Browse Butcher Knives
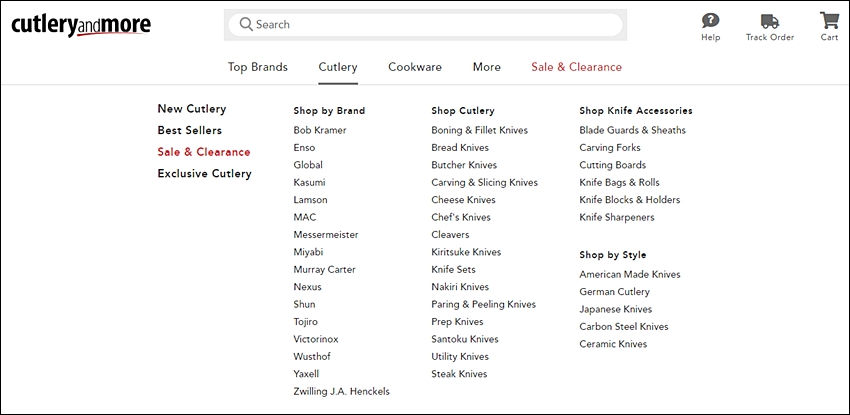850x415 pixels. (x=464, y=165)
